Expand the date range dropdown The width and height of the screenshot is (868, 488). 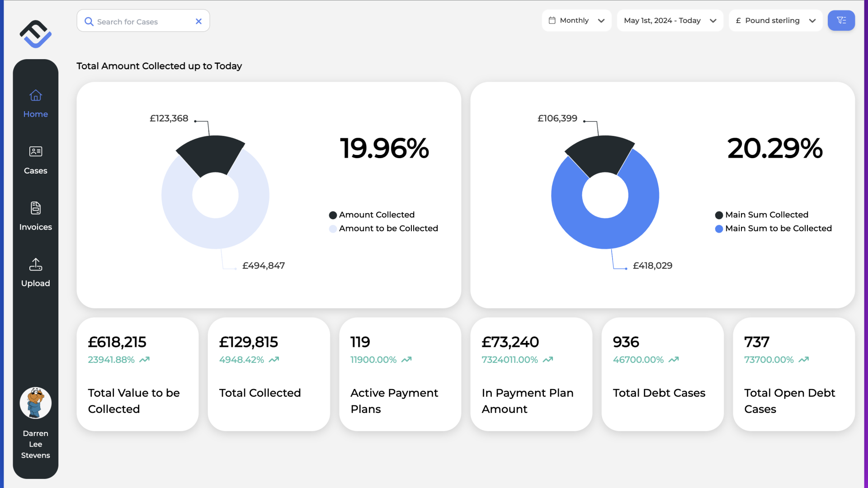click(x=670, y=20)
